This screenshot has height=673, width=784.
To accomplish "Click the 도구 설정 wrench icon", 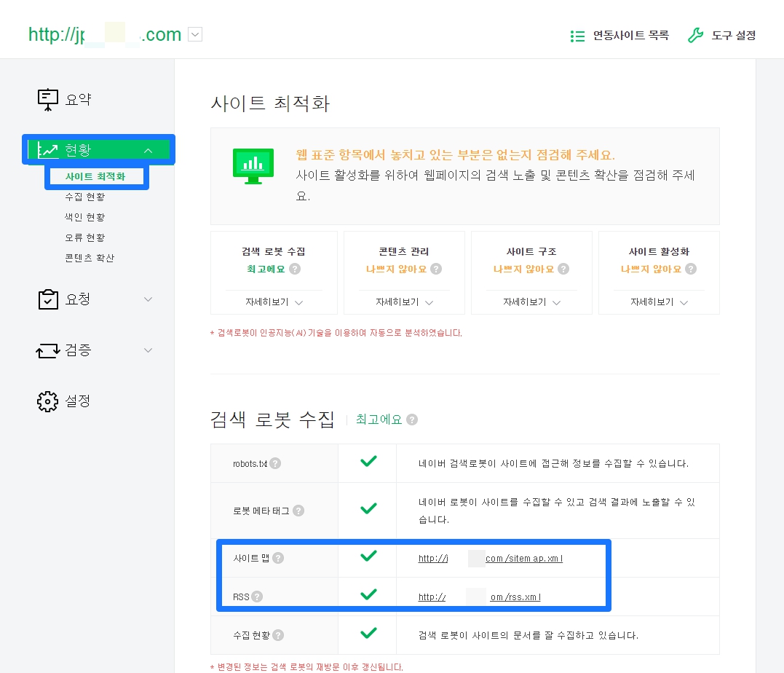I will pyautogui.click(x=695, y=35).
